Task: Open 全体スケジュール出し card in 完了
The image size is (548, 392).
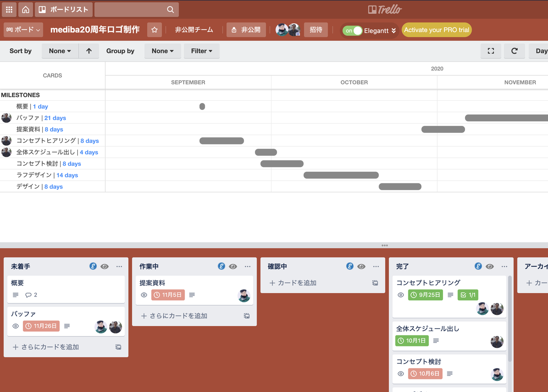Action: [449, 336]
